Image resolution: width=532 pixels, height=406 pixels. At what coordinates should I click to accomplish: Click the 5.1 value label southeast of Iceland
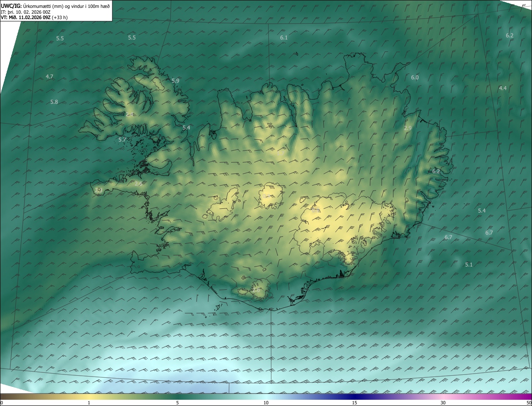pos(469,264)
